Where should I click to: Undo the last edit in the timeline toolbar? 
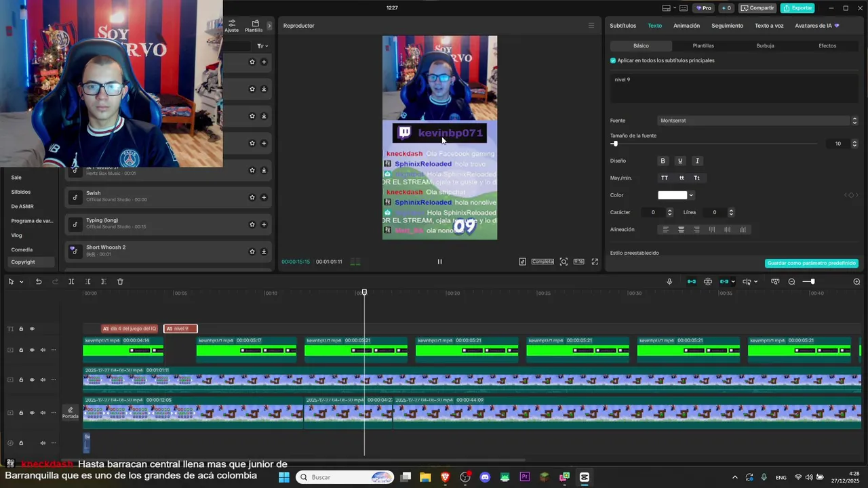pyautogui.click(x=39, y=281)
